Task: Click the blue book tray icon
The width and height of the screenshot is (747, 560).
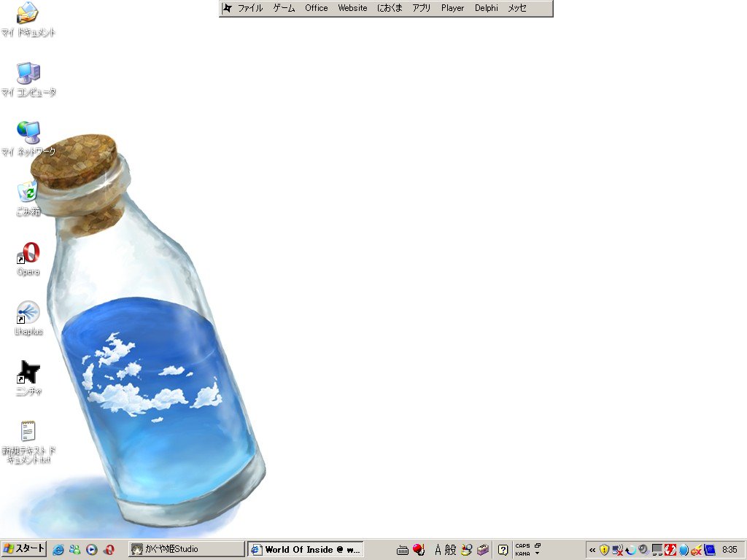Action: tap(710, 550)
